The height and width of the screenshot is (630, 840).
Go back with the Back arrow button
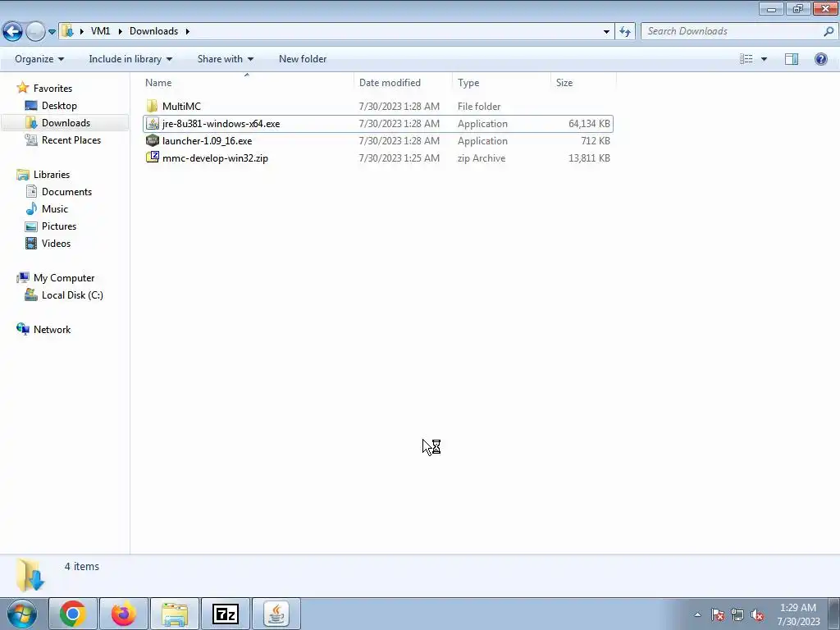[13, 32]
